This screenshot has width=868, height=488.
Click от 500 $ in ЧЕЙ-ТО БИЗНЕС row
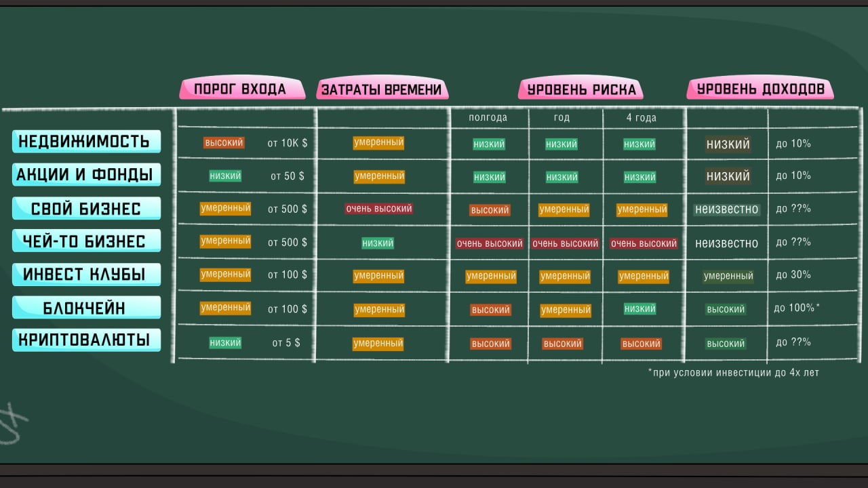(x=288, y=242)
